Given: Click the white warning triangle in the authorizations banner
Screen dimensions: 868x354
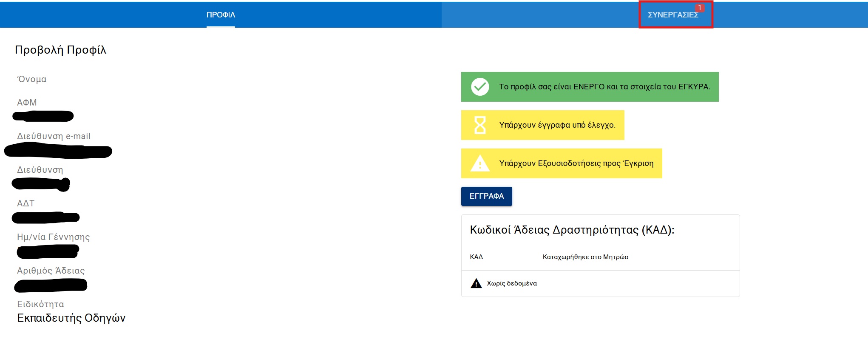Looking at the screenshot, I should [x=480, y=163].
